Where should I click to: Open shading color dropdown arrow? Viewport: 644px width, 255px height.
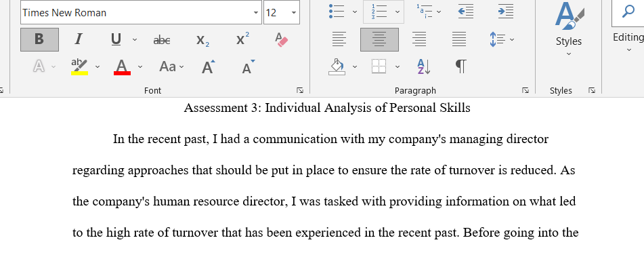(355, 66)
